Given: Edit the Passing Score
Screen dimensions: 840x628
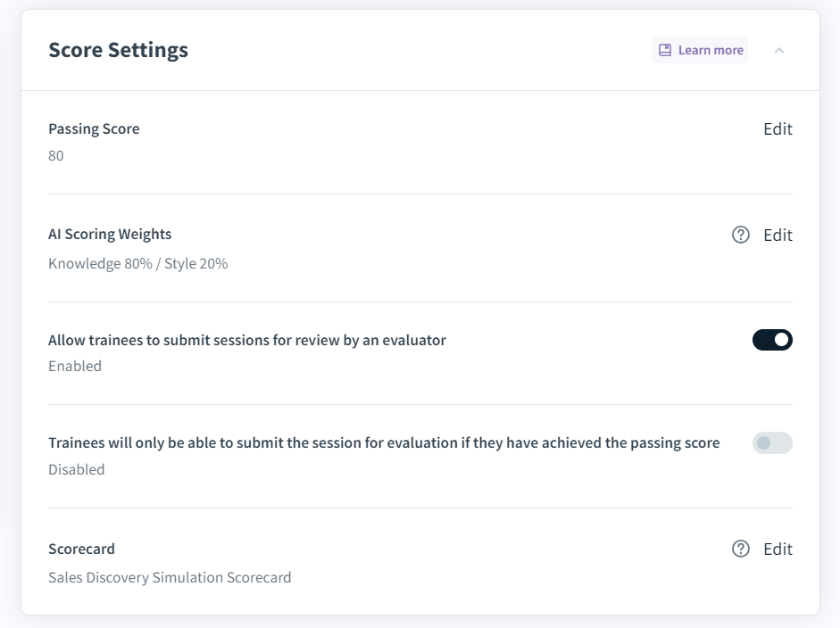Looking at the screenshot, I should 778,129.
